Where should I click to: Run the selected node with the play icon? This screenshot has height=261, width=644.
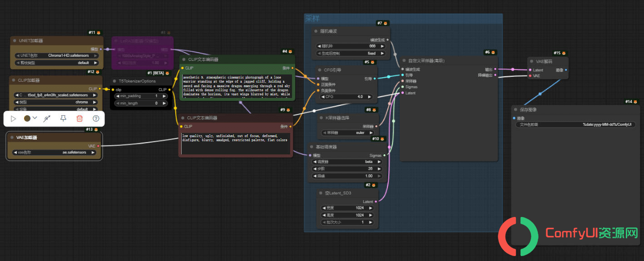pyautogui.click(x=14, y=118)
